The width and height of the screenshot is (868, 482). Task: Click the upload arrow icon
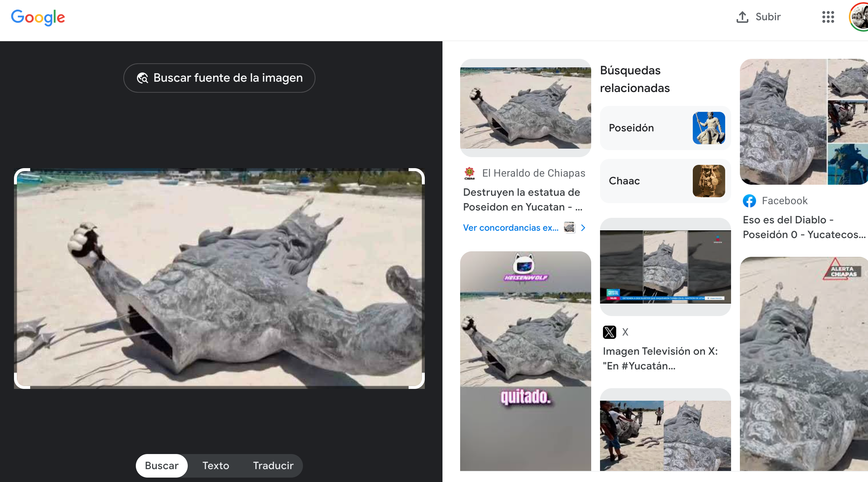tap(742, 17)
